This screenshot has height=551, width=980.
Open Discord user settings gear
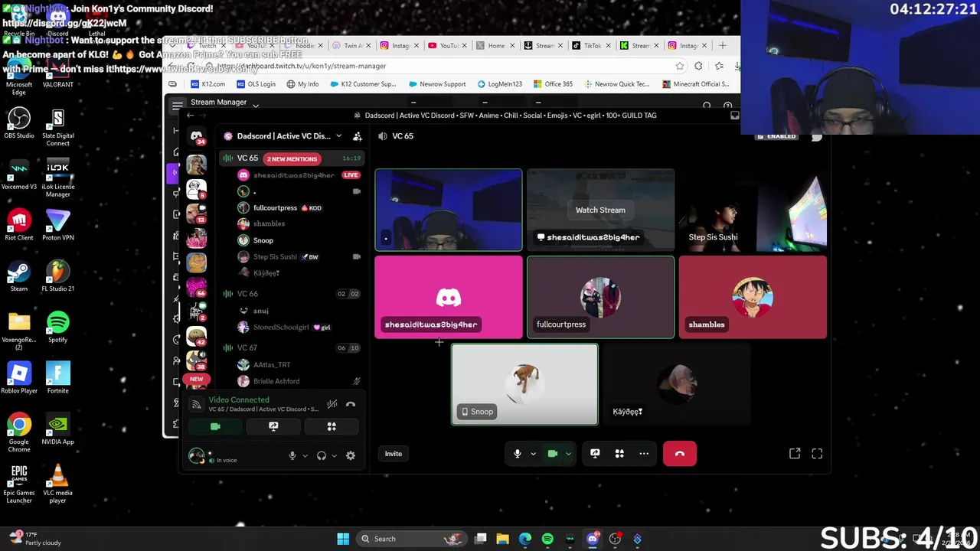351,455
